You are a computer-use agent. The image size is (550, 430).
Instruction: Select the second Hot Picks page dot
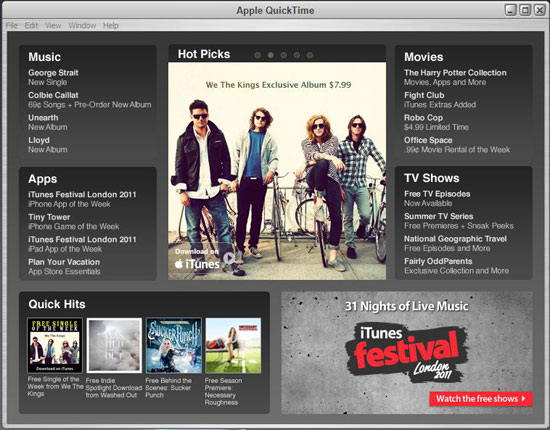270,55
